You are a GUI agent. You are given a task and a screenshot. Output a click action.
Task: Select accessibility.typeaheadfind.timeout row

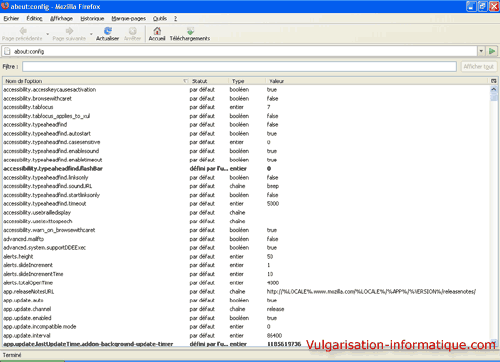246,203
